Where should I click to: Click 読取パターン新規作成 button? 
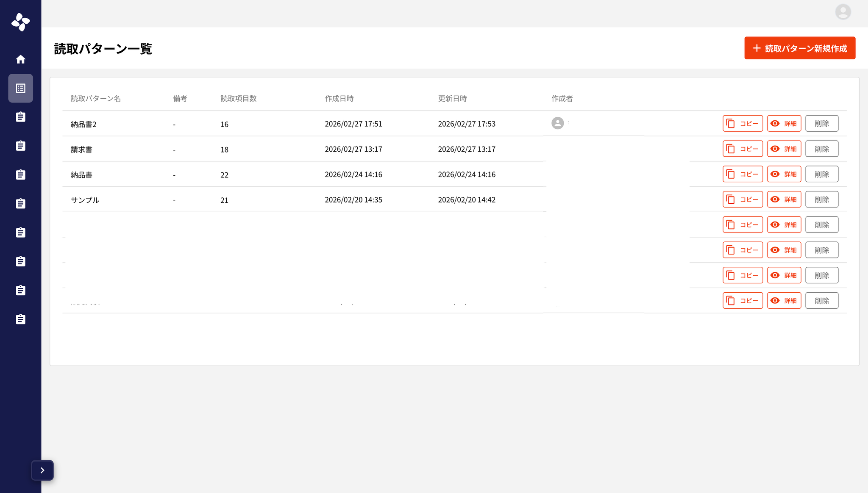click(799, 48)
